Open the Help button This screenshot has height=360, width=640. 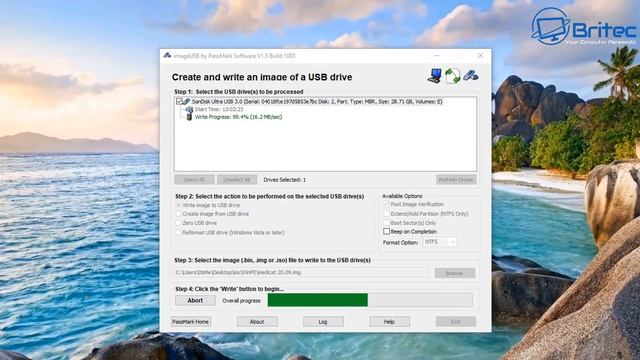click(x=389, y=322)
